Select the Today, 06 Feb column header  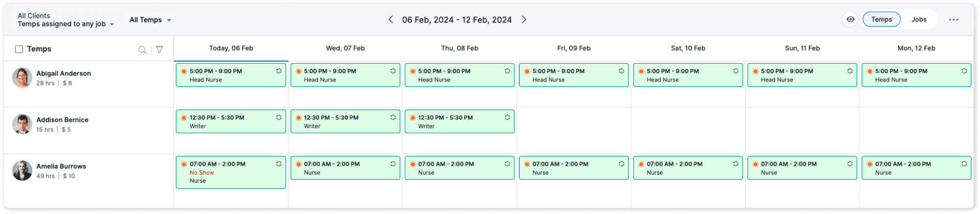[x=231, y=48]
